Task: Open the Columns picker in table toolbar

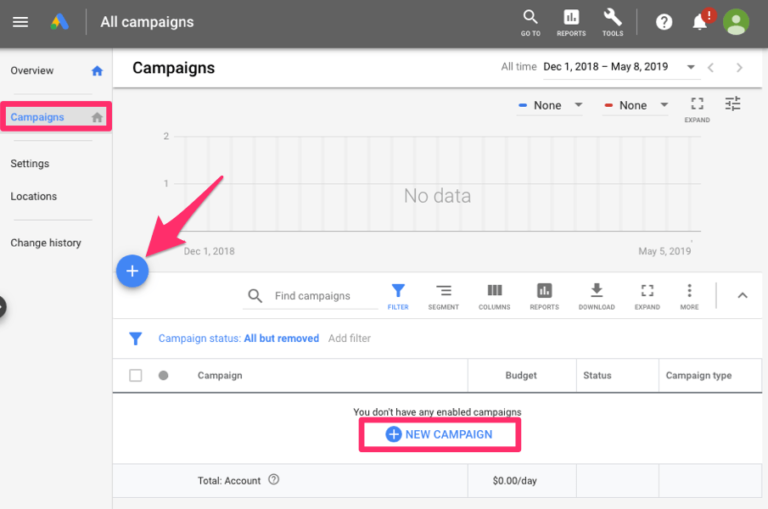Action: click(x=494, y=296)
